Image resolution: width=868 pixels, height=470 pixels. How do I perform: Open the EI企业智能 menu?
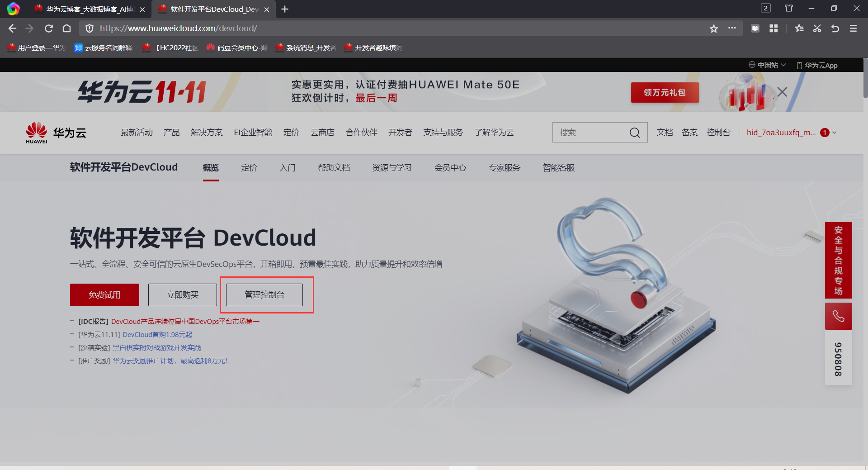tap(253, 133)
